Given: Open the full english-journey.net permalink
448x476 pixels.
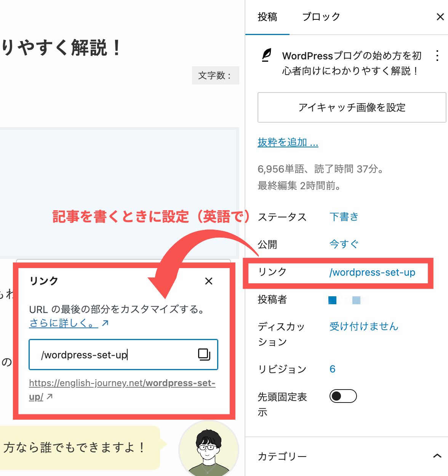Looking at the screenshot, I should [122, 390].
